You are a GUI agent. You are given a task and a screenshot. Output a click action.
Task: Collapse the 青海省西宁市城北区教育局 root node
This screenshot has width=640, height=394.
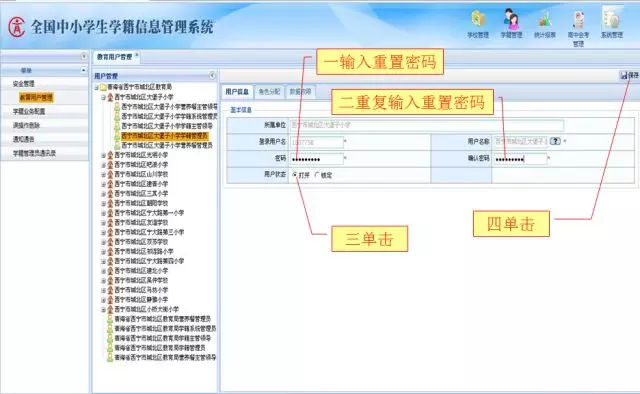96,87
